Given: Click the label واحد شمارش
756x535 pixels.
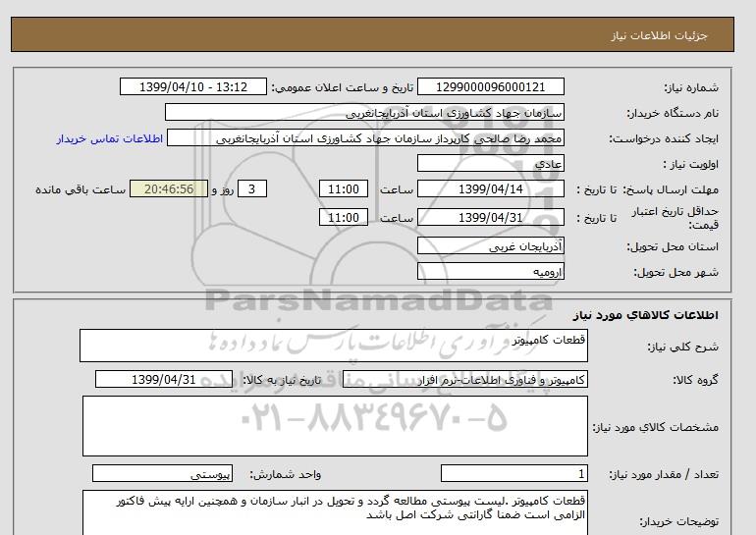Looking at the screenshot, I should click(x=286, y=475).
